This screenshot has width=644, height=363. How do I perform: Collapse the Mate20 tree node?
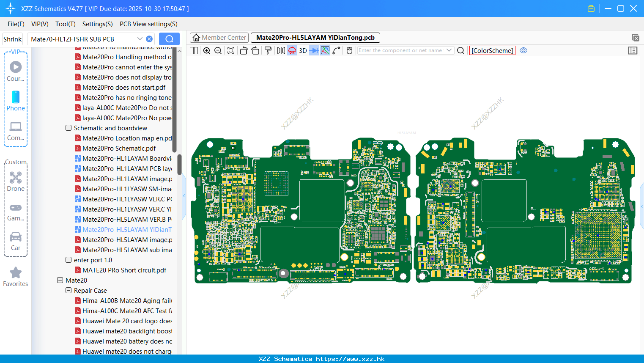pos(60,280)
